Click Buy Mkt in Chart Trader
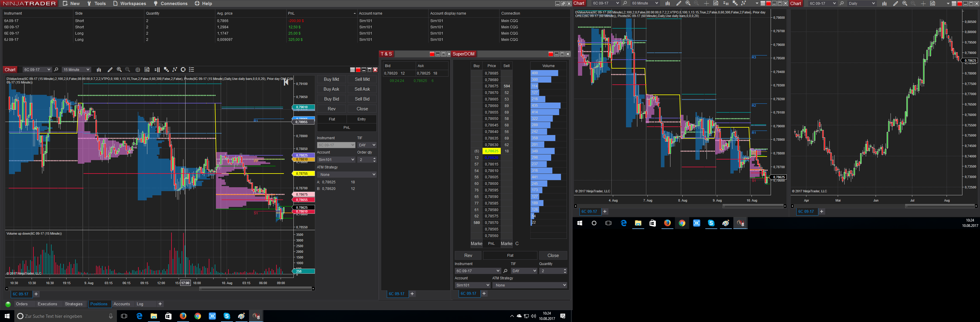 coord(331,79)
